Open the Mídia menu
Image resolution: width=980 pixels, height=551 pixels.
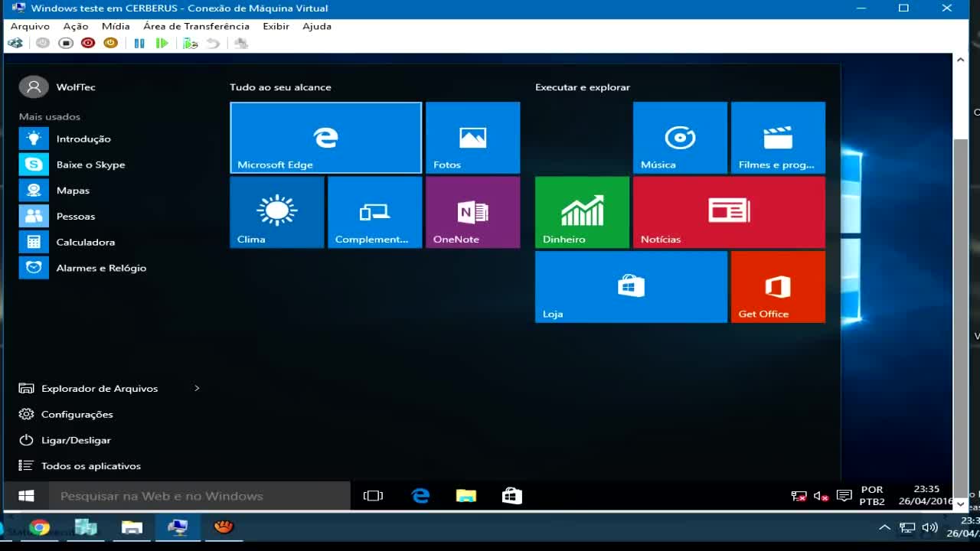tap(116, 26)
